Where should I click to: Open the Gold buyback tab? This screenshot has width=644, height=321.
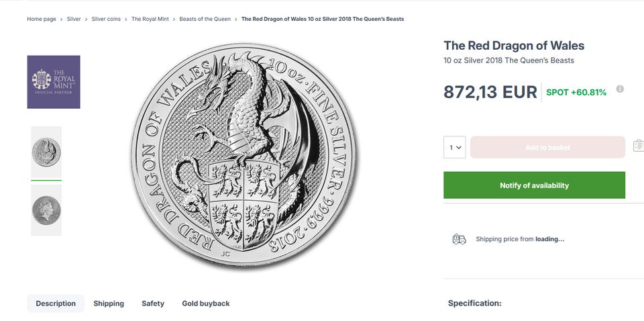(206, 304)
